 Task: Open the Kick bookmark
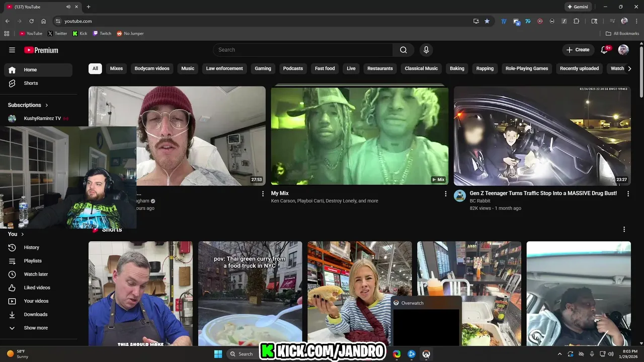pyautogui.click(x=79, y=33)
